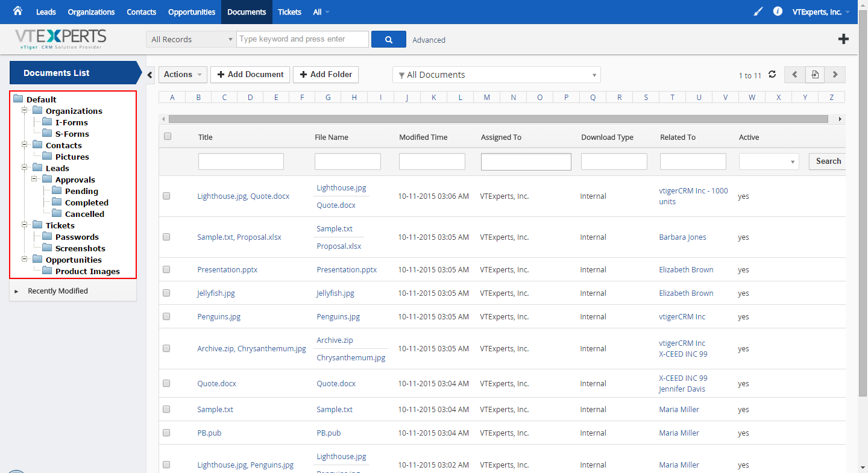
Task: Select the Product Images folder
Action: [87, 271]
